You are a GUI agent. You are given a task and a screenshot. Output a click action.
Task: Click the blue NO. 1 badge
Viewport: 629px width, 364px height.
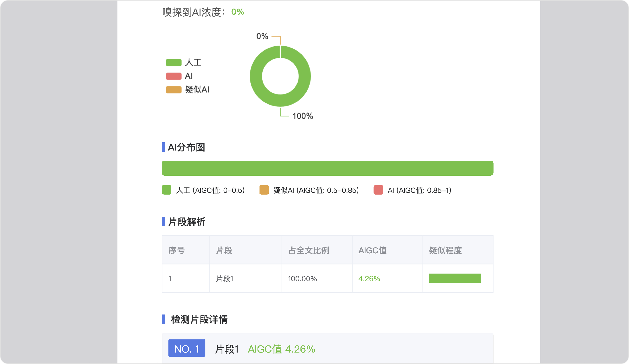(187, 349)
